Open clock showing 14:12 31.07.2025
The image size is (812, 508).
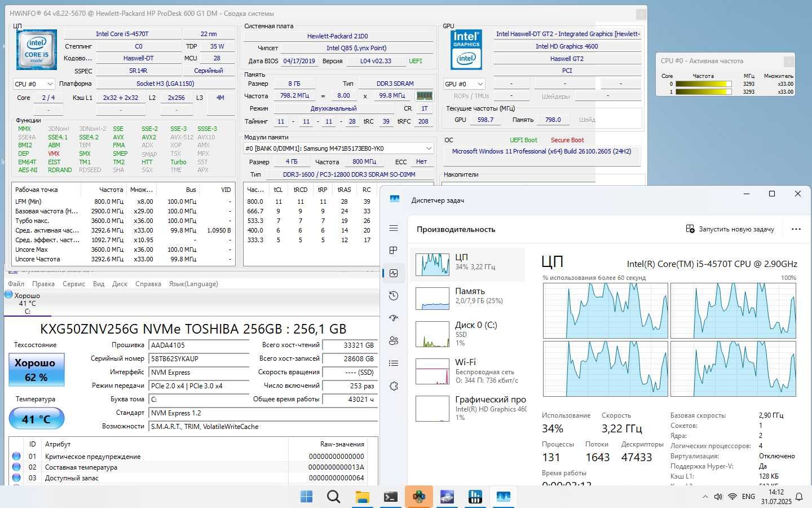tap(776, 497)
